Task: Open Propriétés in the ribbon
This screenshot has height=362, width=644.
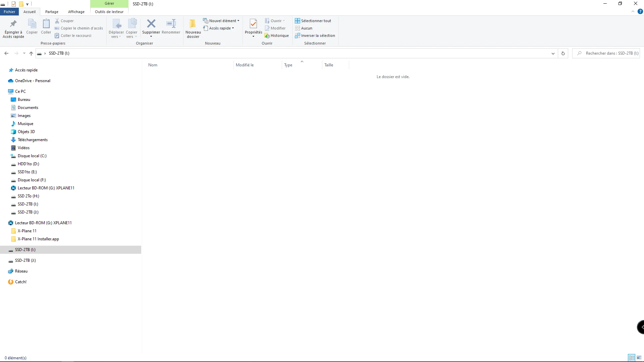Action: 253,24
